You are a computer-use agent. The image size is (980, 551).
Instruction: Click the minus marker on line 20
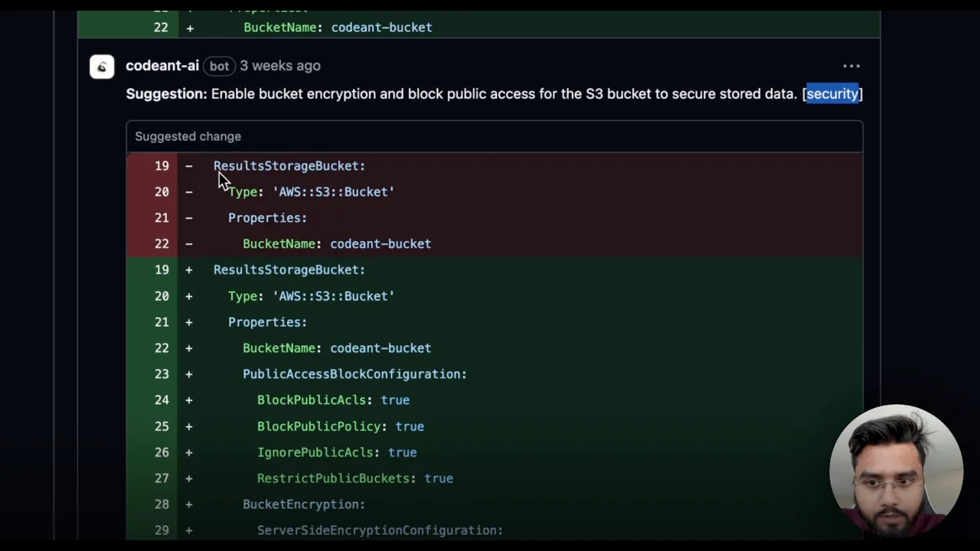click(188, 192)
